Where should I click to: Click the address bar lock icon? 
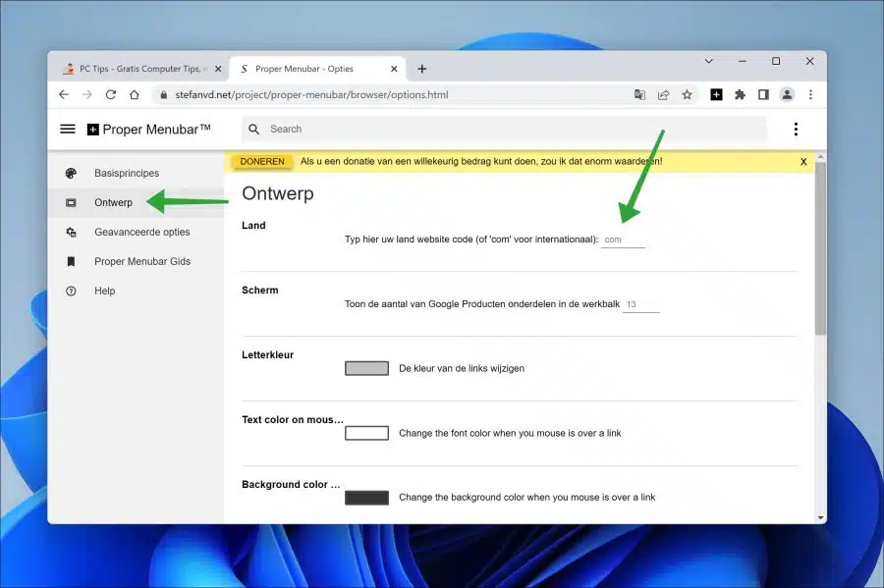[163, 94]
